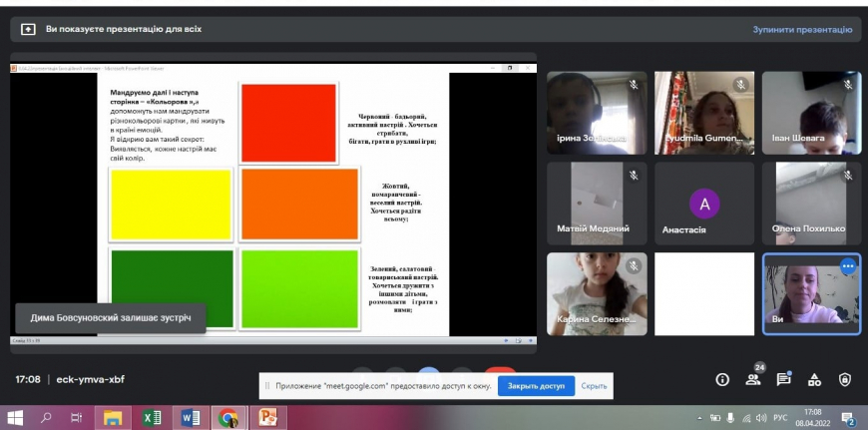Click the Закрыть доступ button
The image size is (868, 430).
tap(536, 386)
